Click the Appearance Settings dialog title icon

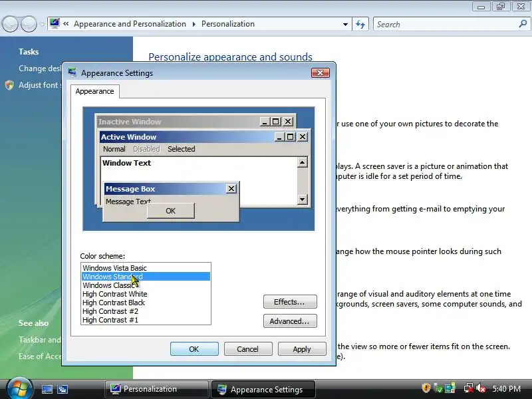pyautogui.click(x=72, y=72)
